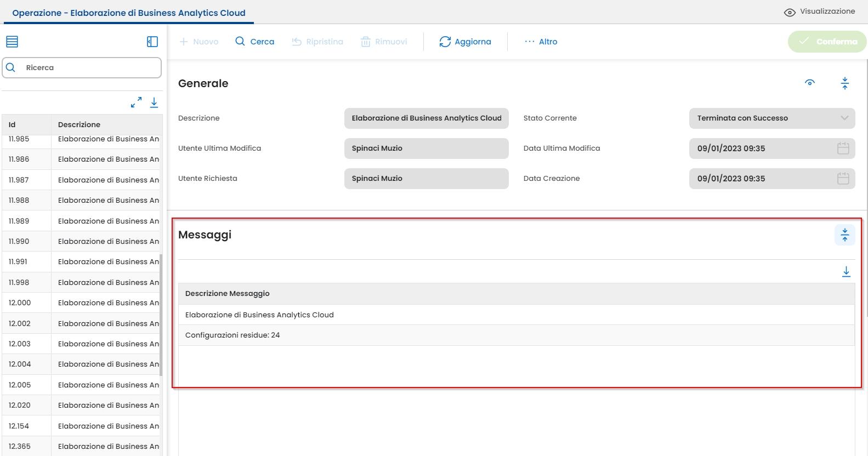
Task: Open the Altro menu
Action: pyautogui.click(x=541, y=42)
